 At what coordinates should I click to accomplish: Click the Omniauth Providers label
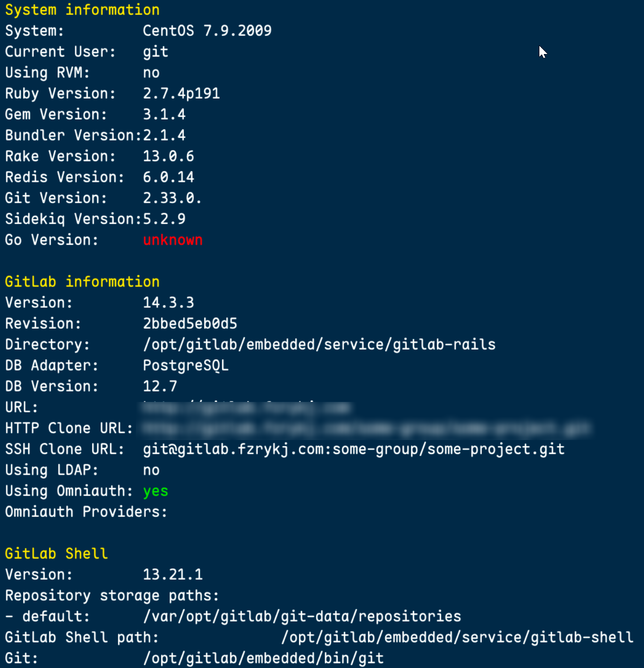coord(86,511)
